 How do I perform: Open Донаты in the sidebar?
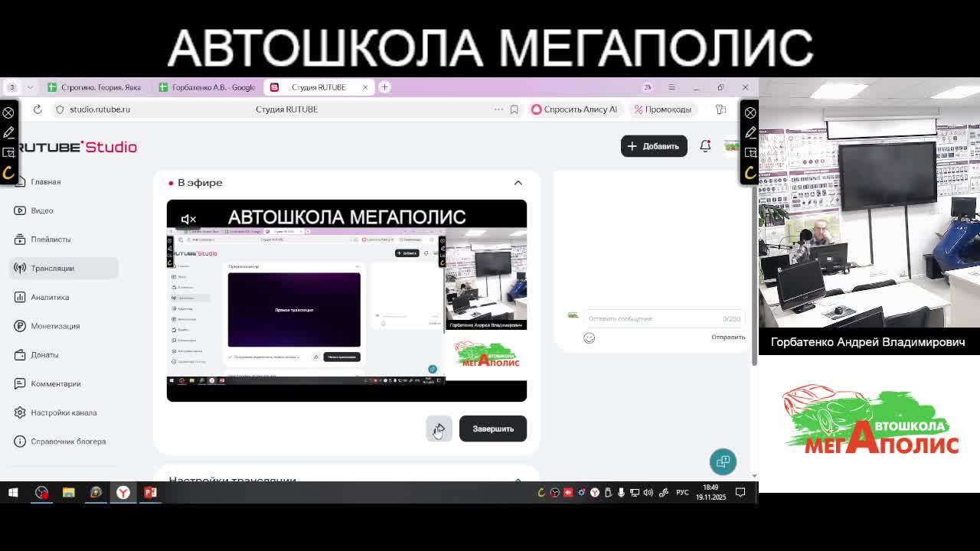pos(44,355)
